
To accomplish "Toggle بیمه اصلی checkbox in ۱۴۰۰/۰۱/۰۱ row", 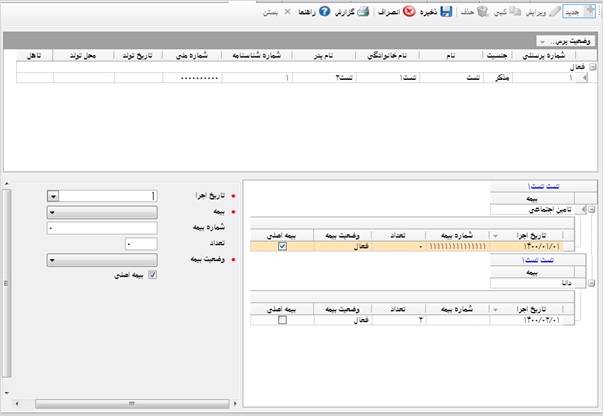I will 282,246.
